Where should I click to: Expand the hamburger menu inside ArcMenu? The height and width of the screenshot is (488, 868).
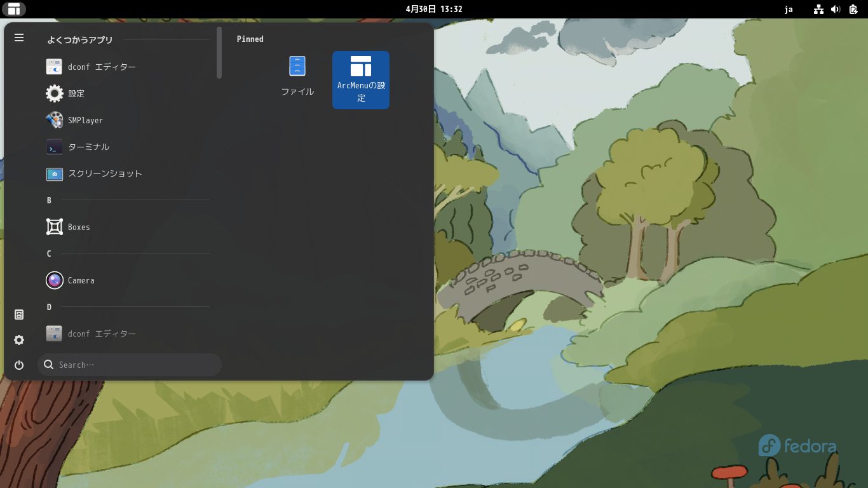click(18, 37)
